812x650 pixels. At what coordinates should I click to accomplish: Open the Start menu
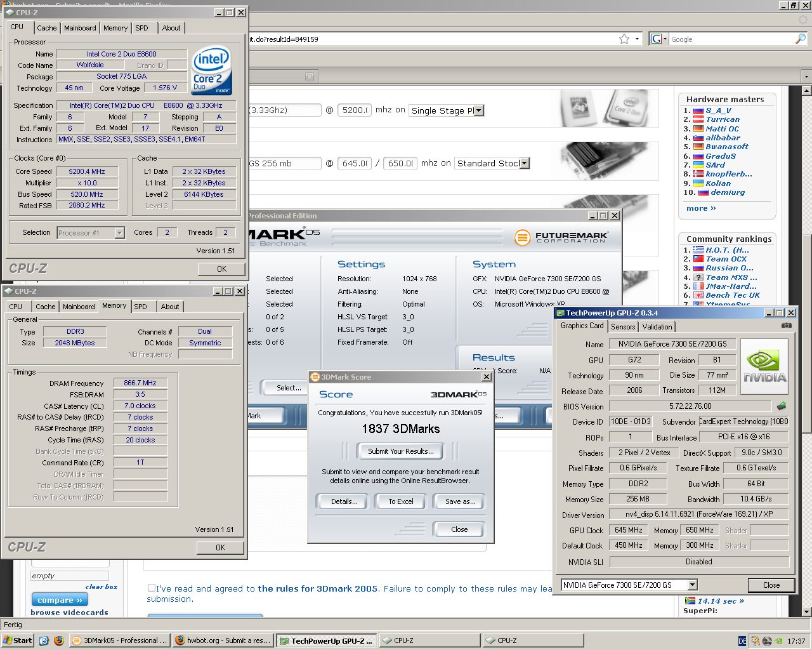point(18,640)
